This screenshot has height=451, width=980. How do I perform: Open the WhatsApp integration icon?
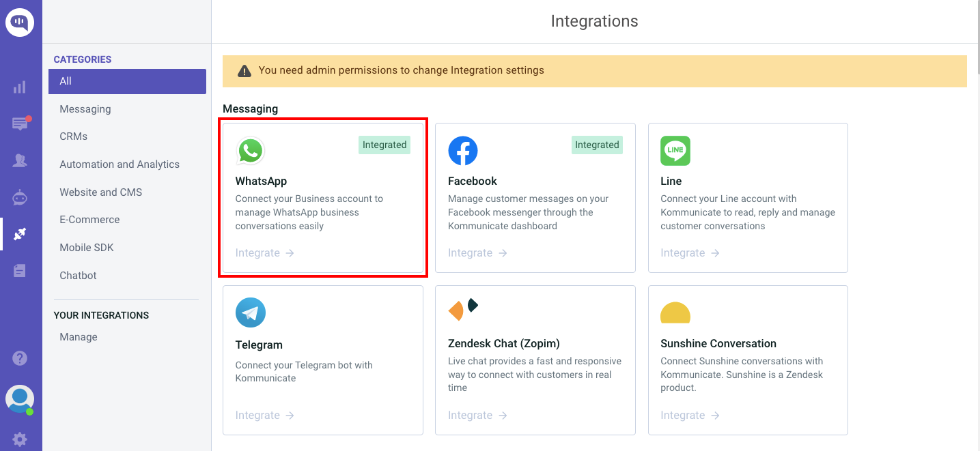coord(251,151)
